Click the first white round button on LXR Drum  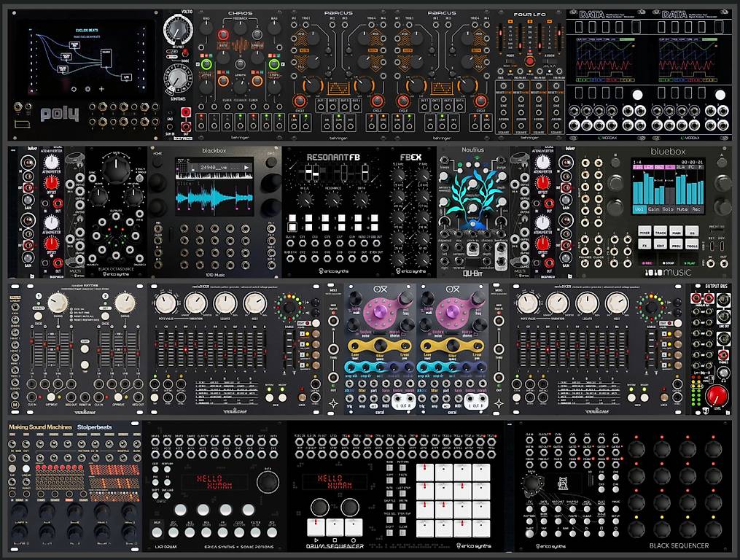coord(180,510)
